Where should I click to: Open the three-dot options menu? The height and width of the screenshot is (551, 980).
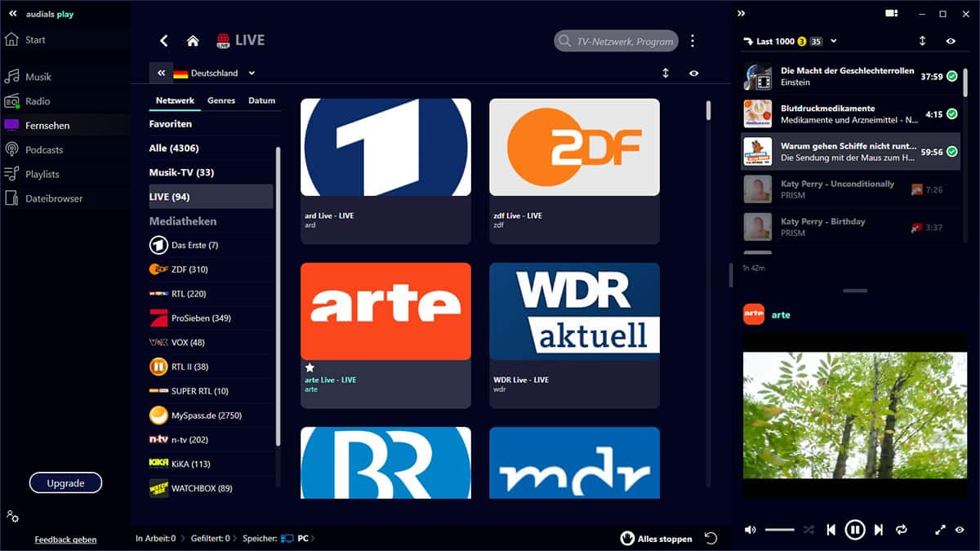click(x=693, y=41)
